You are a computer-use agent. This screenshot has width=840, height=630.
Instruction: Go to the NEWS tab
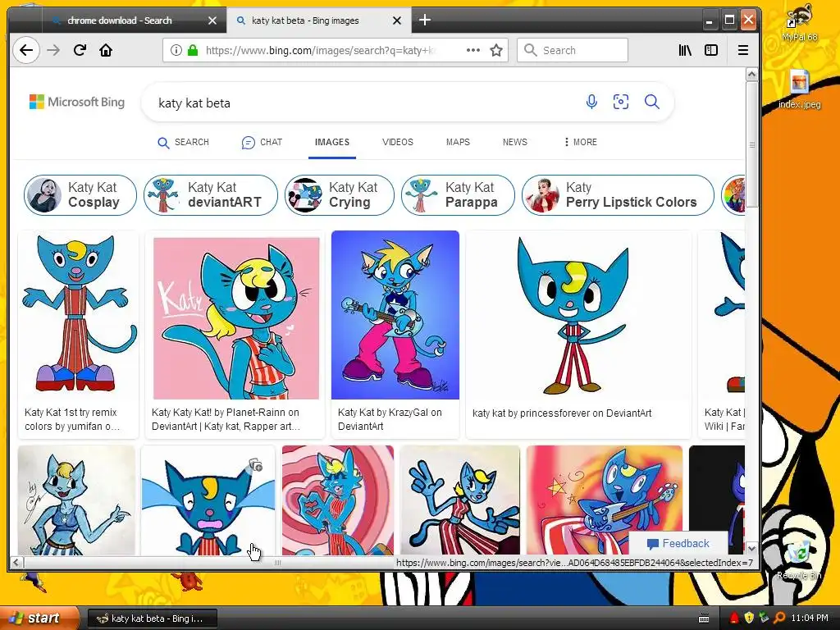515,142
